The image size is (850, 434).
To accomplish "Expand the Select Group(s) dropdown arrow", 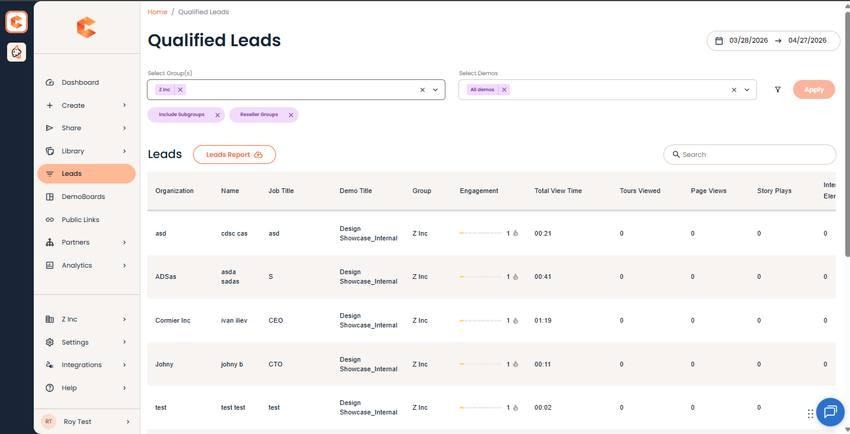I will [435, 90].
